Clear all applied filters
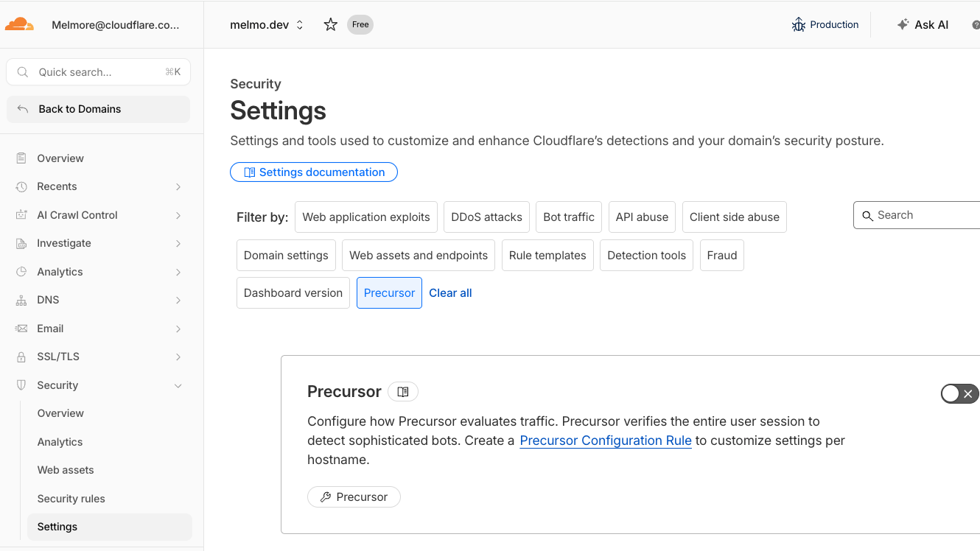Viewport: 980px width, 551px height. 450,292
